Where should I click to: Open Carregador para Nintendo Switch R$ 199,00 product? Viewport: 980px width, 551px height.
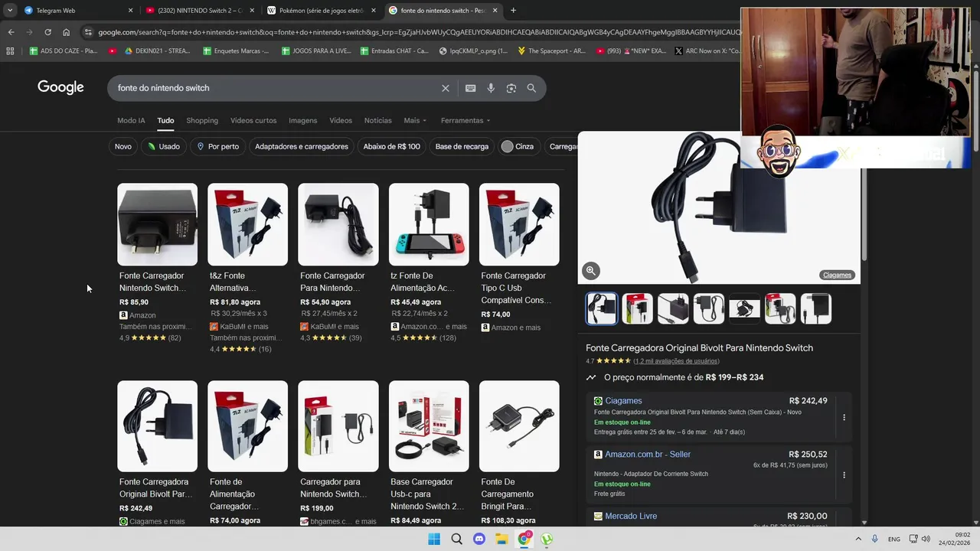click(338, 453)
